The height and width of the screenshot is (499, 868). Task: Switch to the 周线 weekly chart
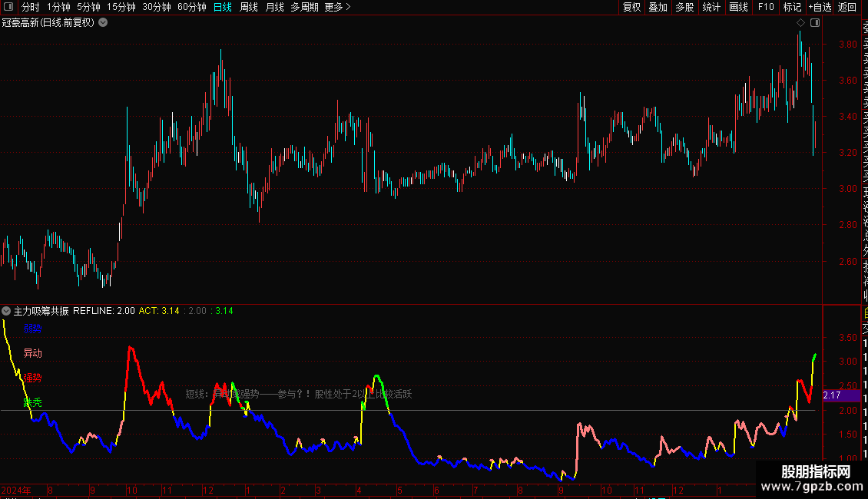[249, 7]
